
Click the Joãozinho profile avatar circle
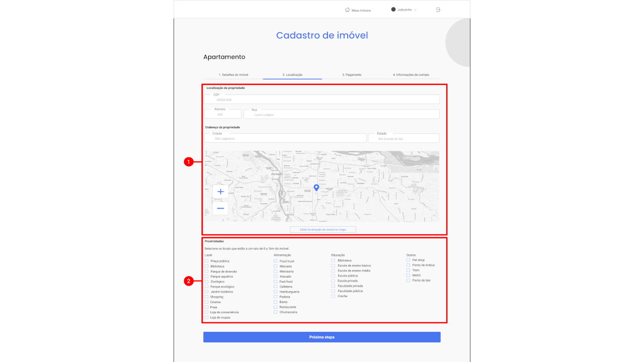point(393,10)
